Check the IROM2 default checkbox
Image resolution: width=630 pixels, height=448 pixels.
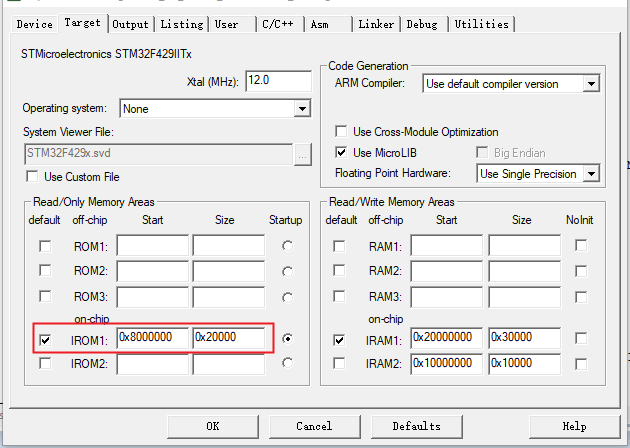(x=45, y=363)
